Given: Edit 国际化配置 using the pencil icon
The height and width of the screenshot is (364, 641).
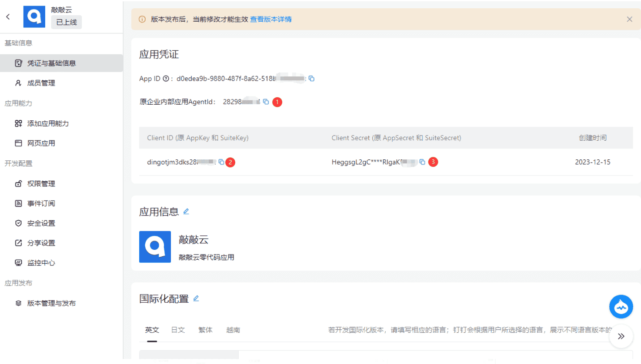Looking at the screenshot, I should pyautogui.click(x=196, y=298).
